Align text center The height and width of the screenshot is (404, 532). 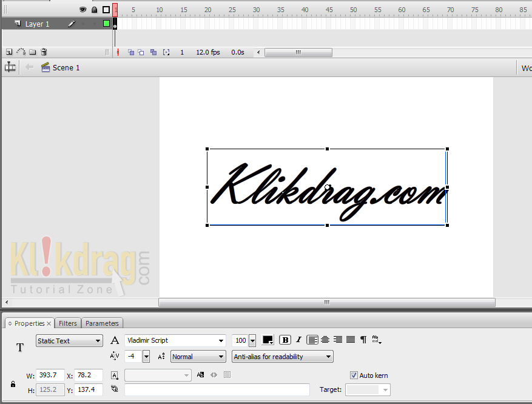(325, 340)
